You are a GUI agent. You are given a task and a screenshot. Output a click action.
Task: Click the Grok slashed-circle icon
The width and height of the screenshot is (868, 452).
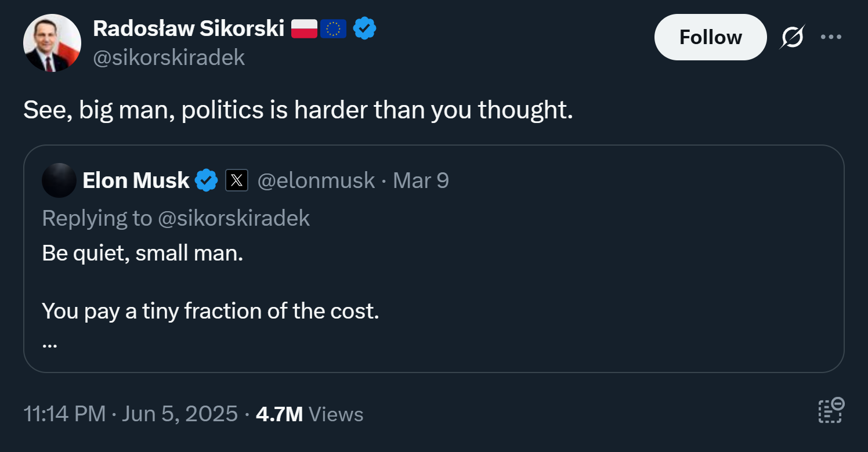pos(793,38)
